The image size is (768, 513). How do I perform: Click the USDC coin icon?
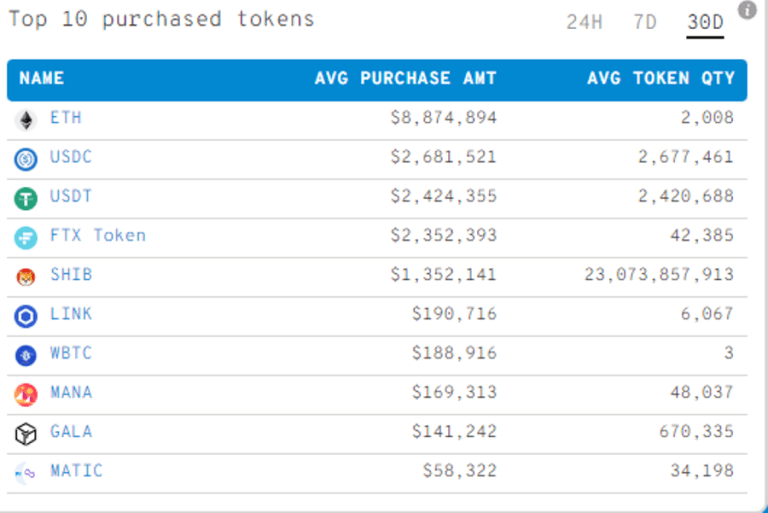click(x=26, y=158)
